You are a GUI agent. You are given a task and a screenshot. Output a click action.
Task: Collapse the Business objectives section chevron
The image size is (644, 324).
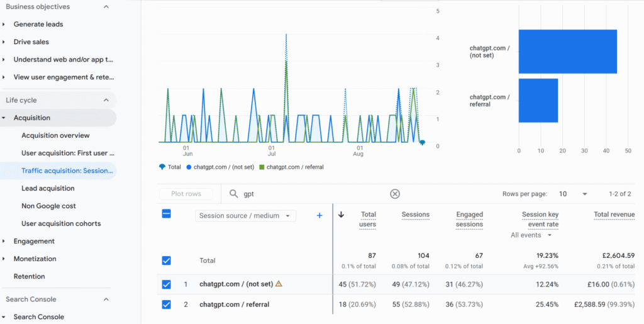pyautogui.click(x=106, y=7)
